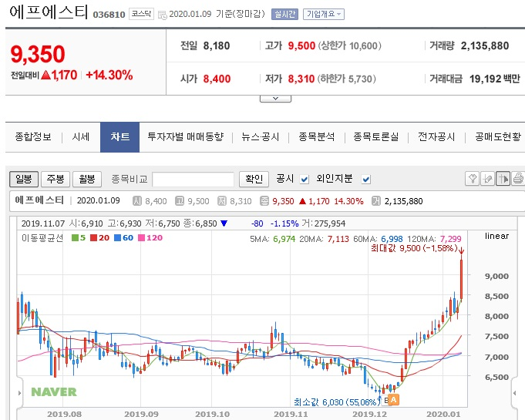The height and width of the screenshot is (420, 525).
Task: Click the volume 거 icon
Action: pos(376,201)
